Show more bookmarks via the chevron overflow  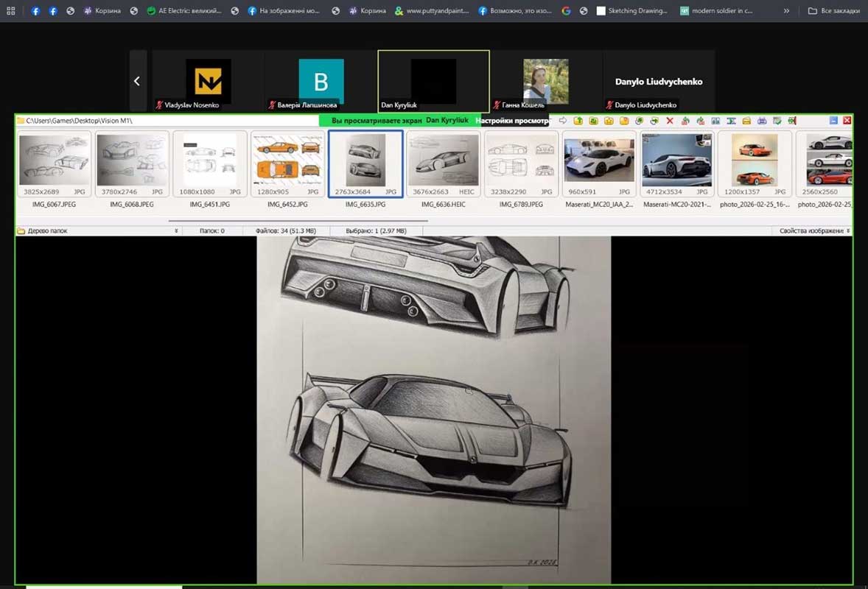click(x=786, y=11)
